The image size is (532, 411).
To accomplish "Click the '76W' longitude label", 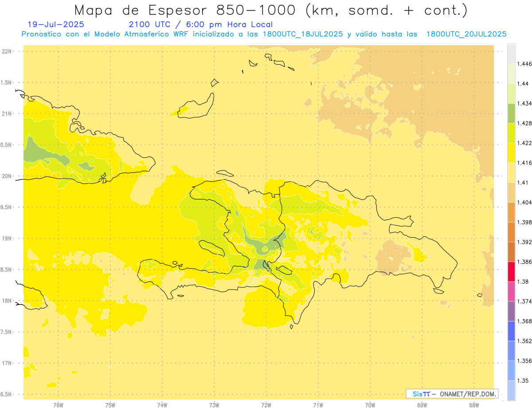I will tap(58, 405).
